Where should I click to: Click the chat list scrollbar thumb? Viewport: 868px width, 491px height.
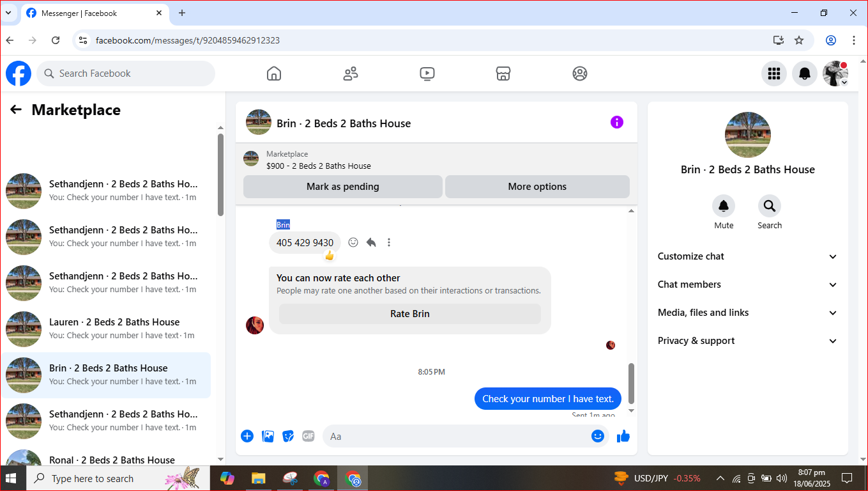pos(220,175)
